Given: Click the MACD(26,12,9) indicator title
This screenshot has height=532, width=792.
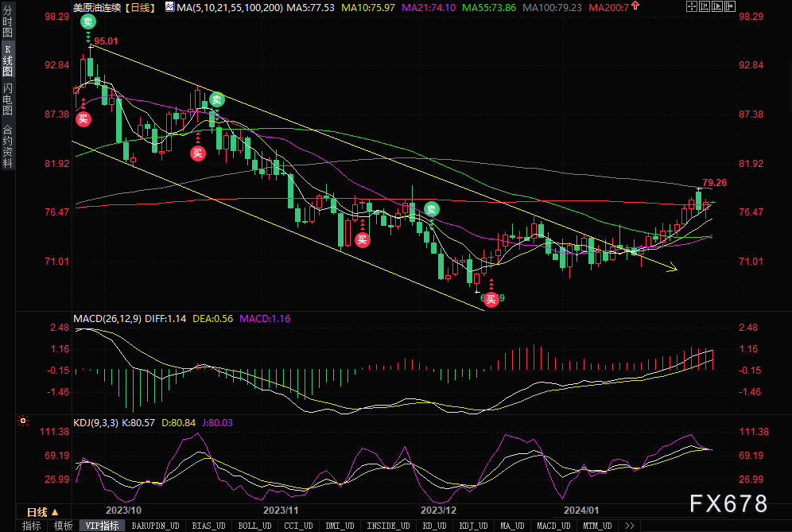Looking at the screenshot, I should (x=107, y=319).
